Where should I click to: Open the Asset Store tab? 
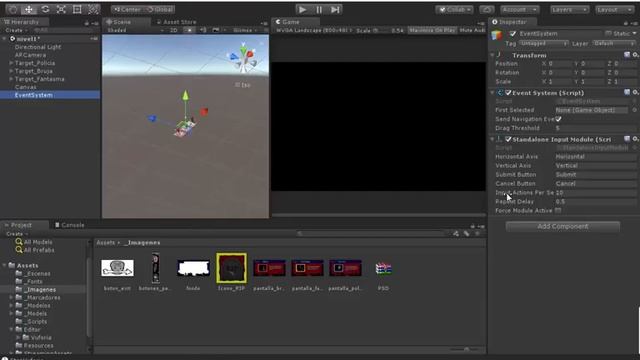click(x=176, y=22)
